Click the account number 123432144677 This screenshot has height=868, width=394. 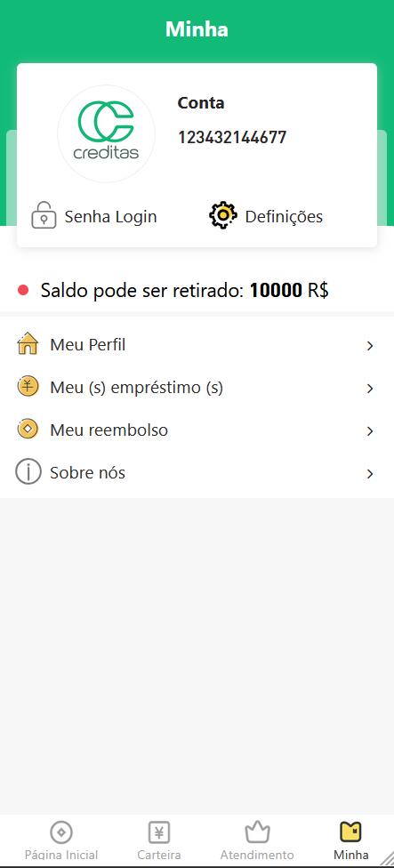(x=232, y=137)
